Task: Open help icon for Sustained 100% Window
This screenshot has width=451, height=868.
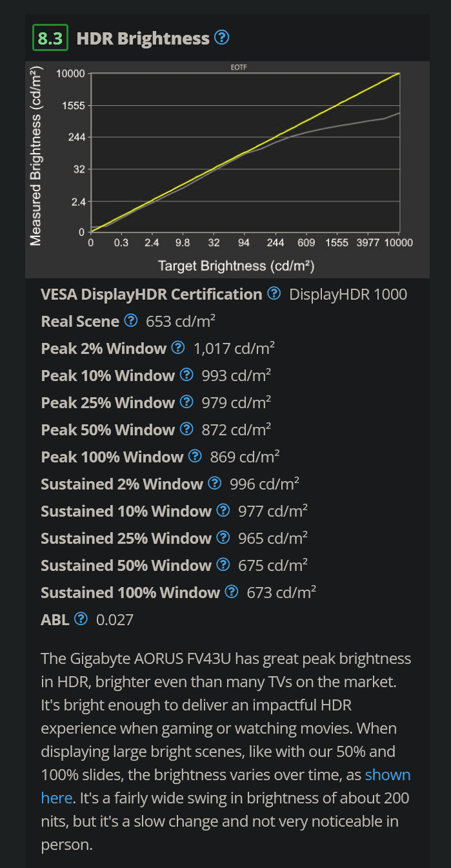Action: click(x=232, y=592)
